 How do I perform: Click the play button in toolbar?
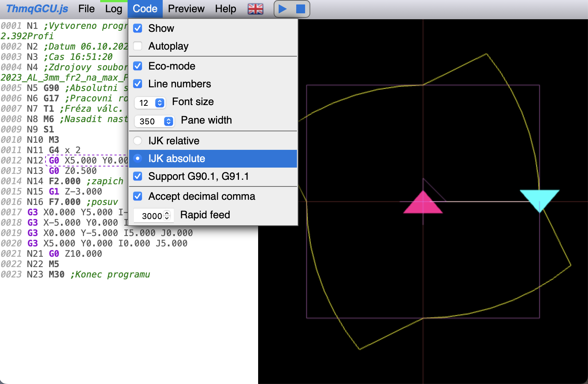(283, 9)
